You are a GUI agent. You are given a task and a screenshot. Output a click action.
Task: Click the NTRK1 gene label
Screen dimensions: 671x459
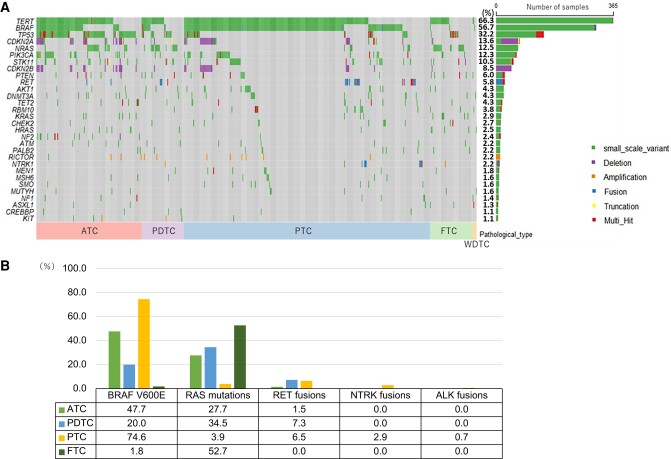point(23,164)
